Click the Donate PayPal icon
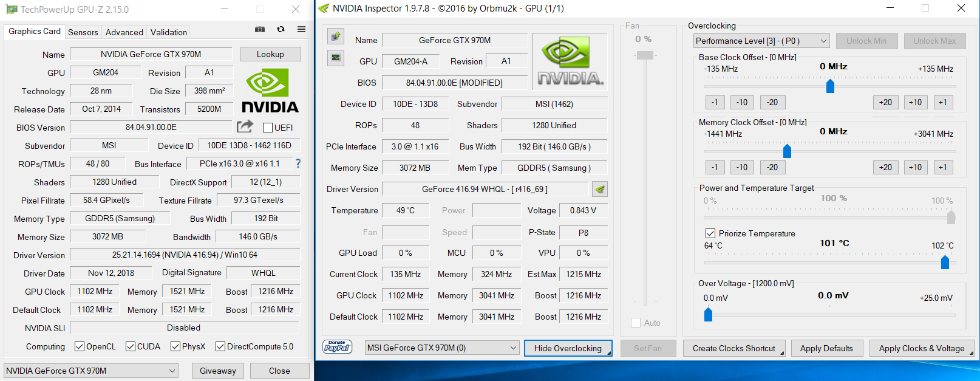The width and height of the screenshot is (980, 381). click(337, 347)
